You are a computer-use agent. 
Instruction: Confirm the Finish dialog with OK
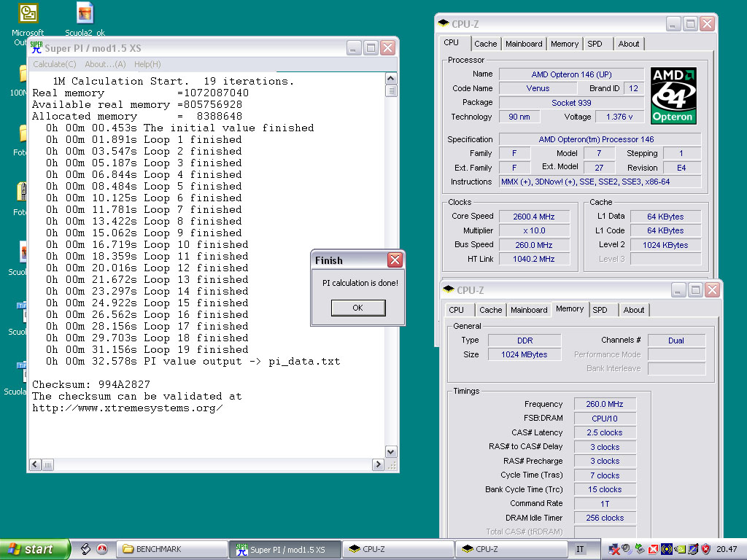[357, 308]
